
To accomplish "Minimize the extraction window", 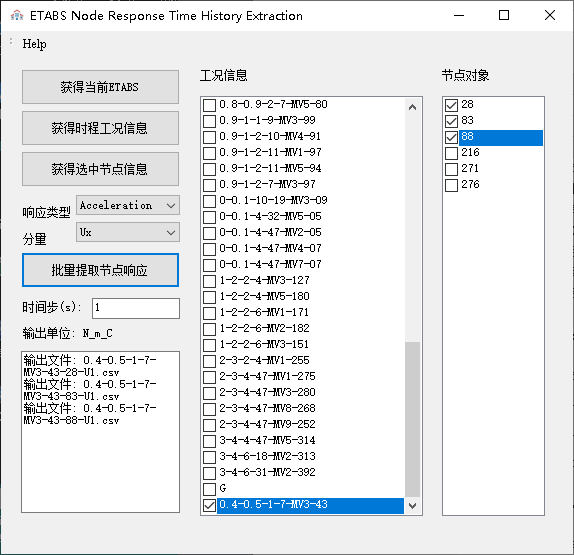I will 459,15.
